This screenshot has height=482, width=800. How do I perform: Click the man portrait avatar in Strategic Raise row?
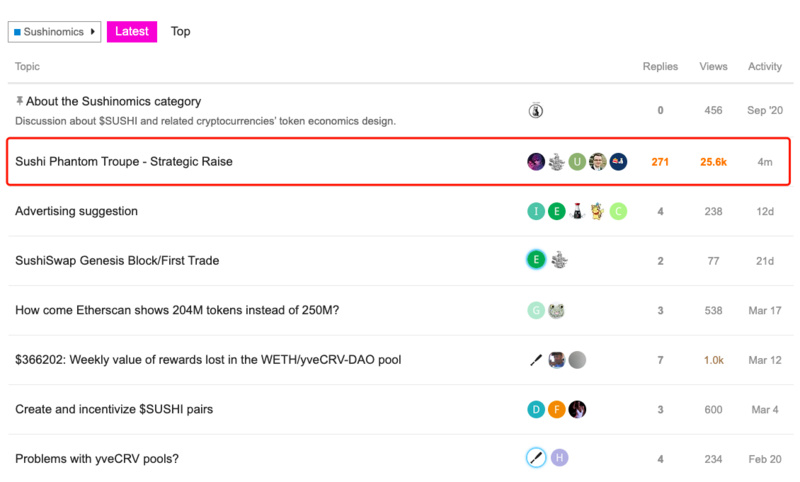pyautogui.click(x=597, y=162)
